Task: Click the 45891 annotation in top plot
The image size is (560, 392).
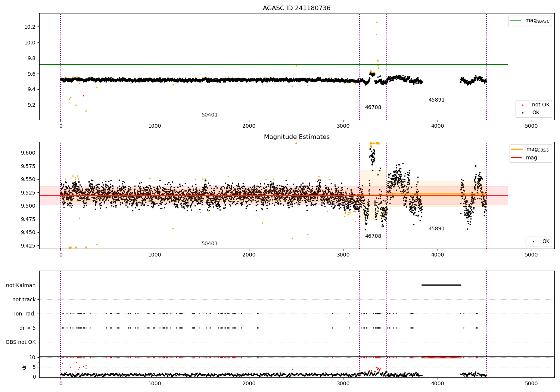Action: point(436,100)
